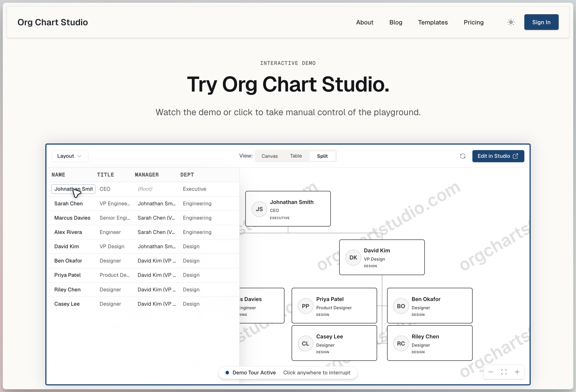576x392 pixels.
Task: Open the About page
Action: pos(365,22)
